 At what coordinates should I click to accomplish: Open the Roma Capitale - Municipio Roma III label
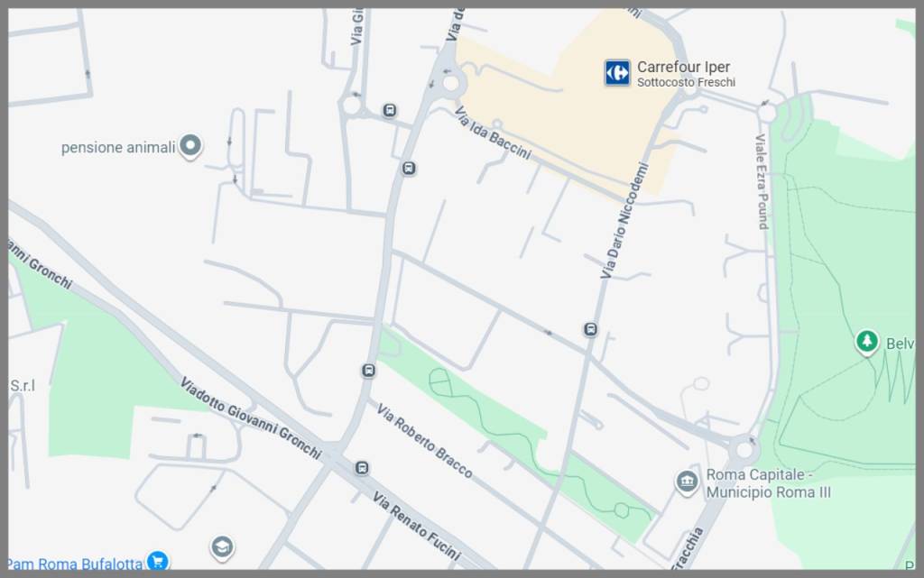pyautogui.click(x=769, y=483)
